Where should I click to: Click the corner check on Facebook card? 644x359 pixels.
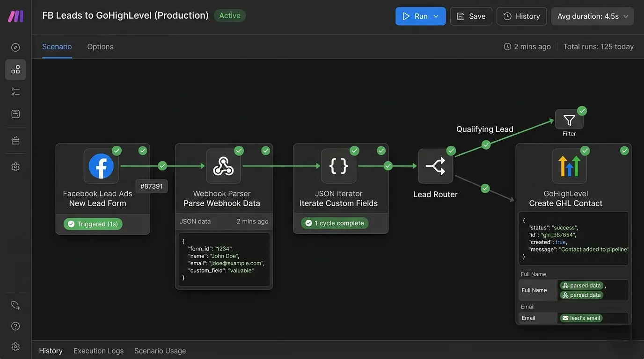pos(143,151)
